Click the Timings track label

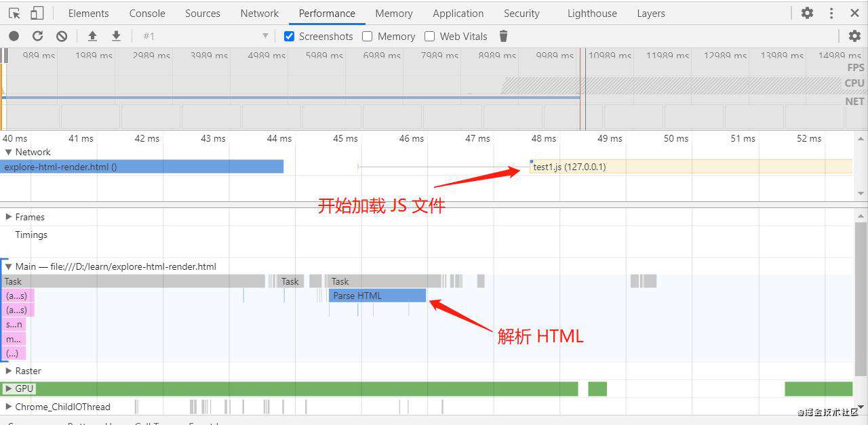tap(31, 235)
